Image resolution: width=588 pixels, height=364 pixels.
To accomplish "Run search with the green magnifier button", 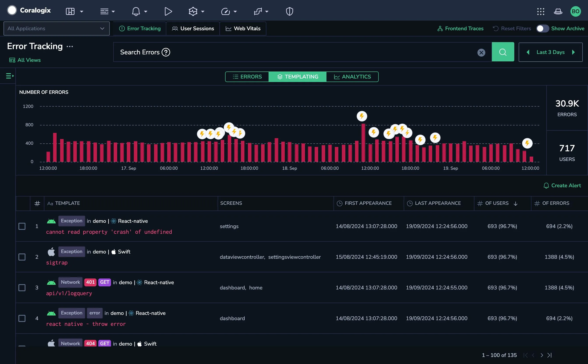I will click(x=503, y=52).
